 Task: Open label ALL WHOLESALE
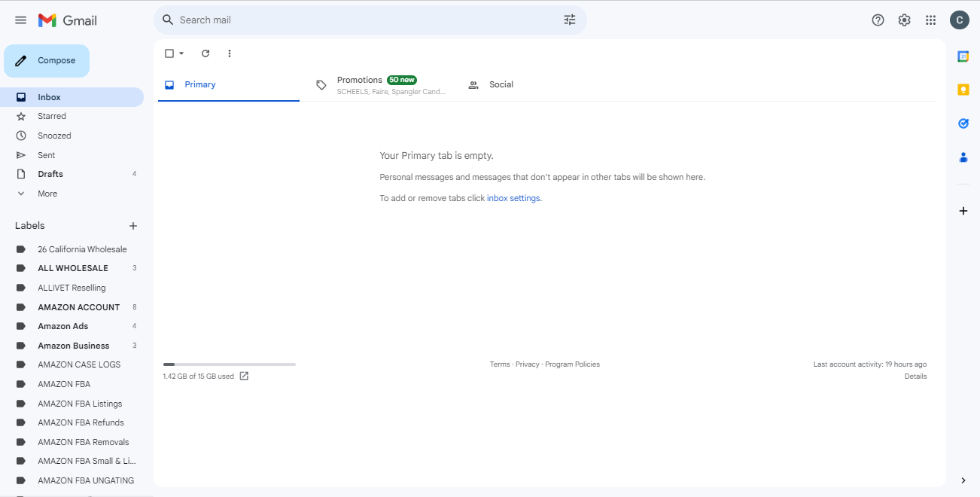click(x=72, y=268)
